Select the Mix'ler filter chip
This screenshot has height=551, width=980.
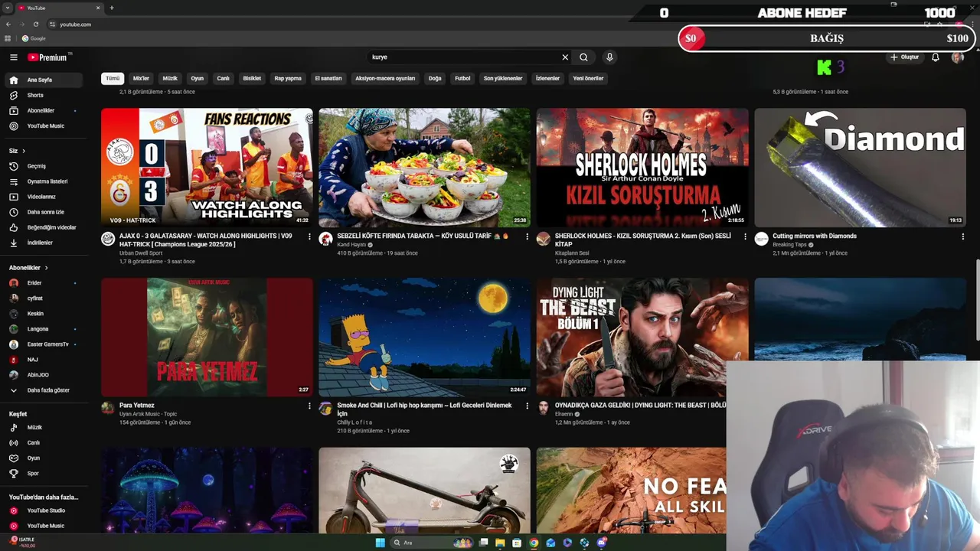(141, 78)
